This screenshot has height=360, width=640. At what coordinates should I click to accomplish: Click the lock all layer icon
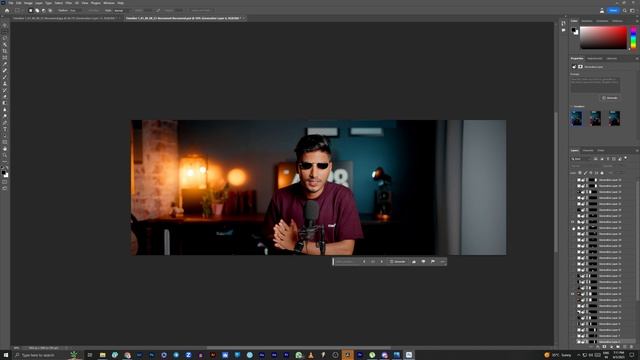(x=602, y=173)
